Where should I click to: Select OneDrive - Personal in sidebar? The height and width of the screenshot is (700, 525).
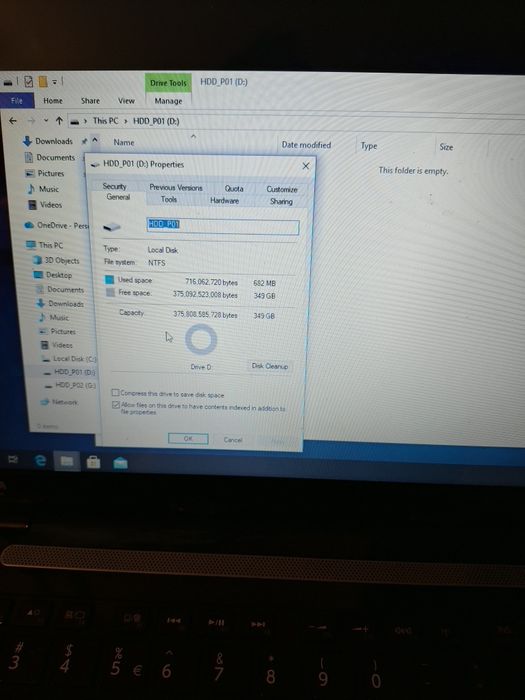tap(57, 225)
